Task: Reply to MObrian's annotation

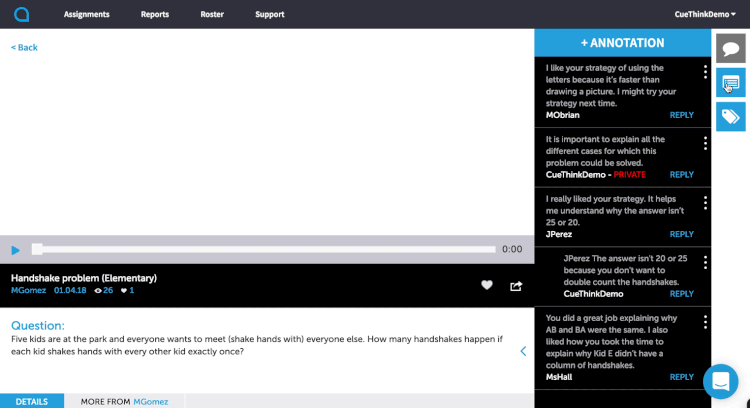Action: pyautogui.click(x=682, y=115)
